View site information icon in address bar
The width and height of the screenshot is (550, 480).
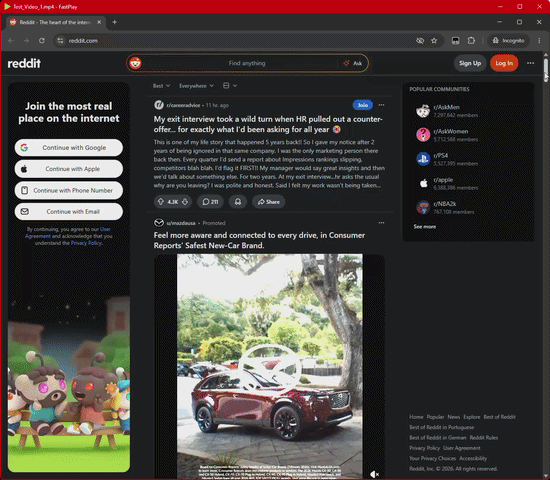(x=60, y=41)
